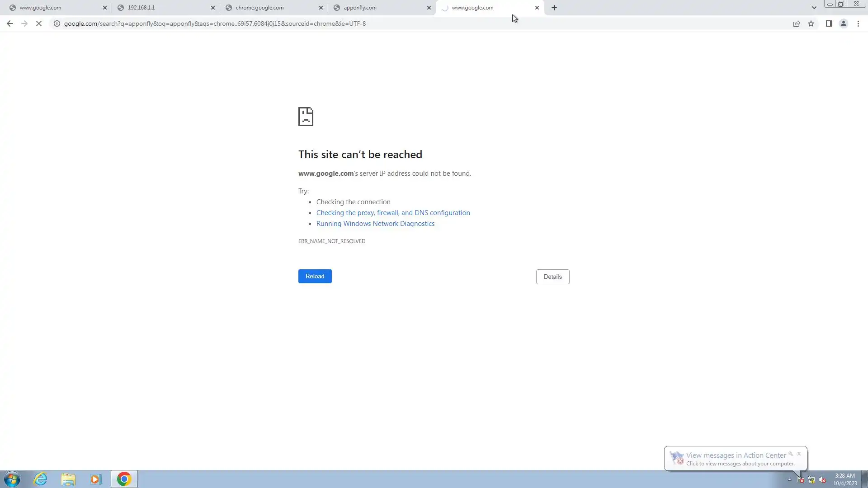Toggle the side panel icon
The height and width of the screenshot is (488, 868).
tap(829, 23)
